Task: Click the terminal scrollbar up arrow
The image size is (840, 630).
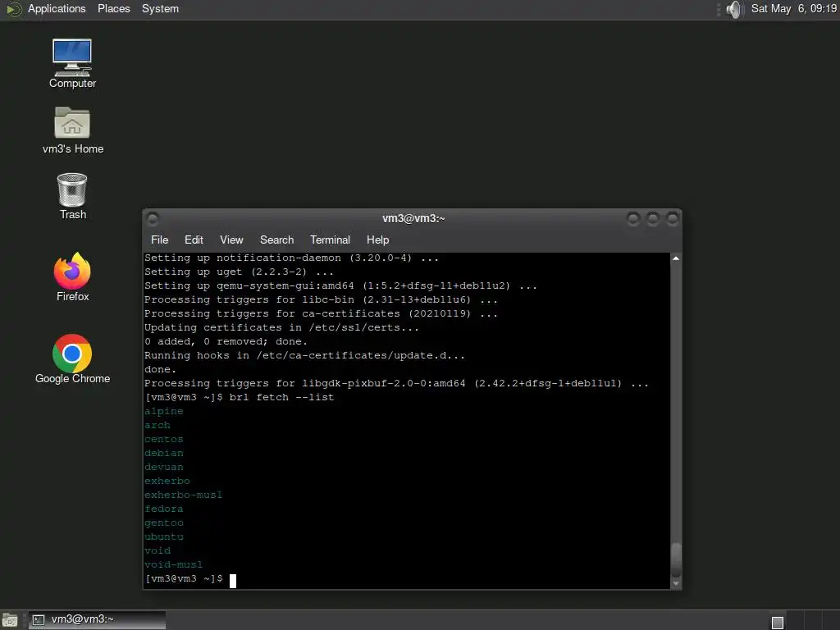Action: coord(676,258)
